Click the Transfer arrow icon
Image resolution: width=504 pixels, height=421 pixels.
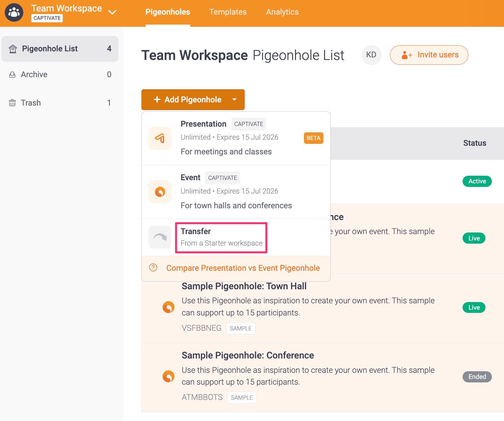pyautogui.click(x=160, y=237)
